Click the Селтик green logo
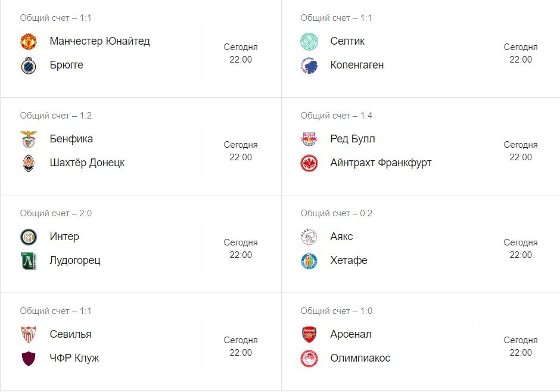Image resolution: width=560 pixels, height=392 pixels. (309, 41)
